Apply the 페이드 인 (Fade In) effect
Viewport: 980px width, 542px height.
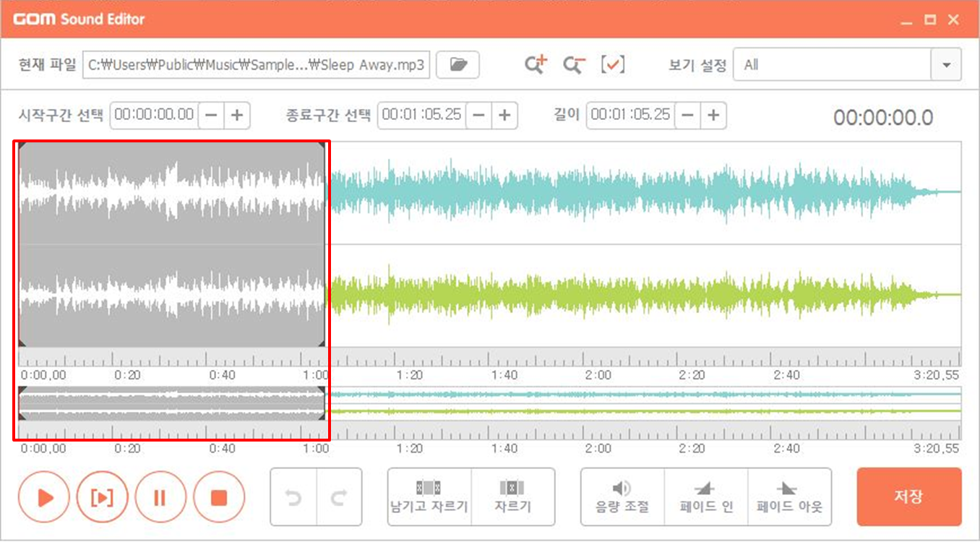coord(705,496)
